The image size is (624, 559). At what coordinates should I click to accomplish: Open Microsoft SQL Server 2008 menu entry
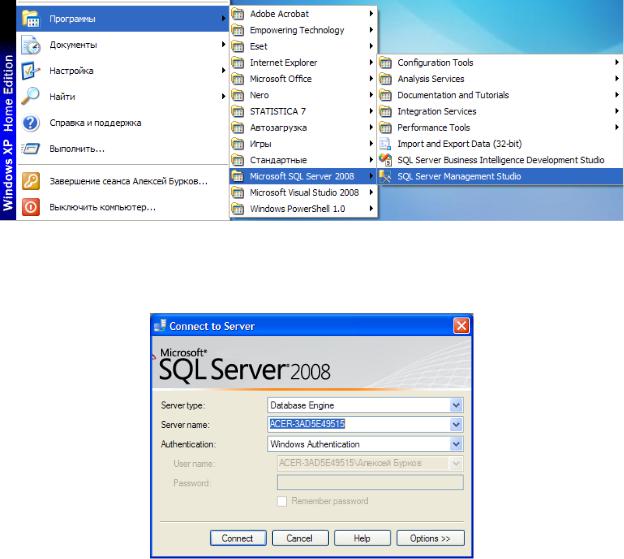pos(303,176)
